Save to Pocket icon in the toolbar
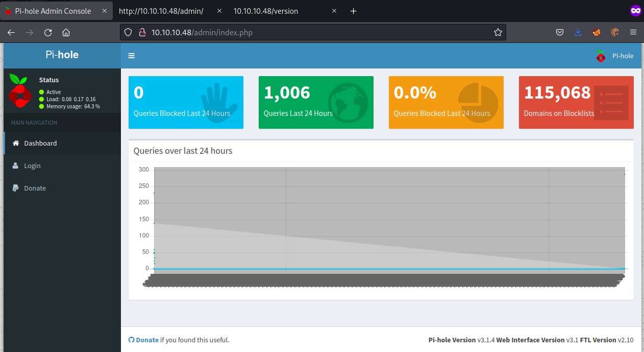Image resolution: width=644 pixels, height=352 pixels. tap(560, 33)
